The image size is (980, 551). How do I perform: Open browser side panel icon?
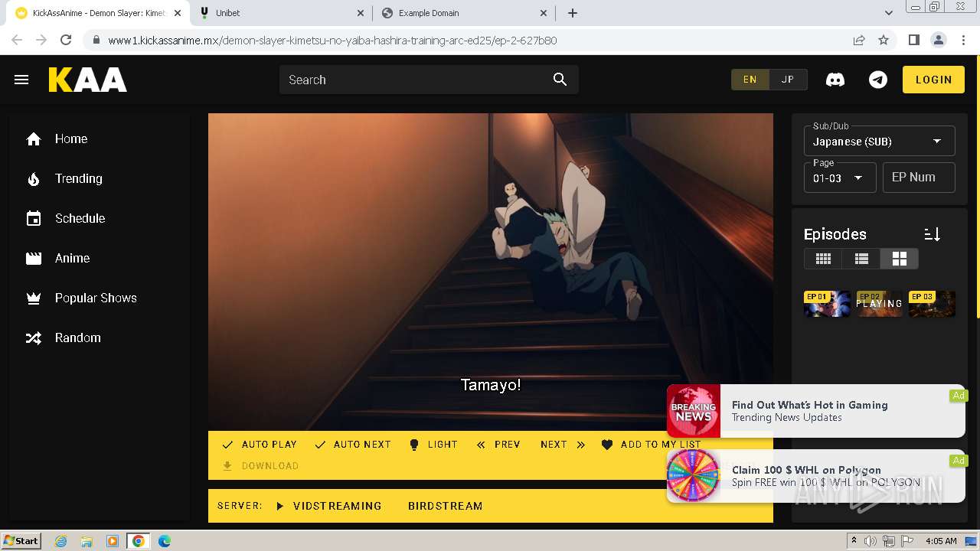pyautogui.click(x=913, y=40)
